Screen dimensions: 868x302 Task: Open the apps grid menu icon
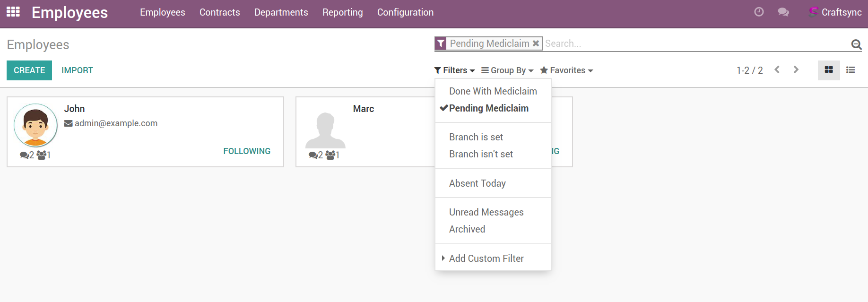click(13, 12)
